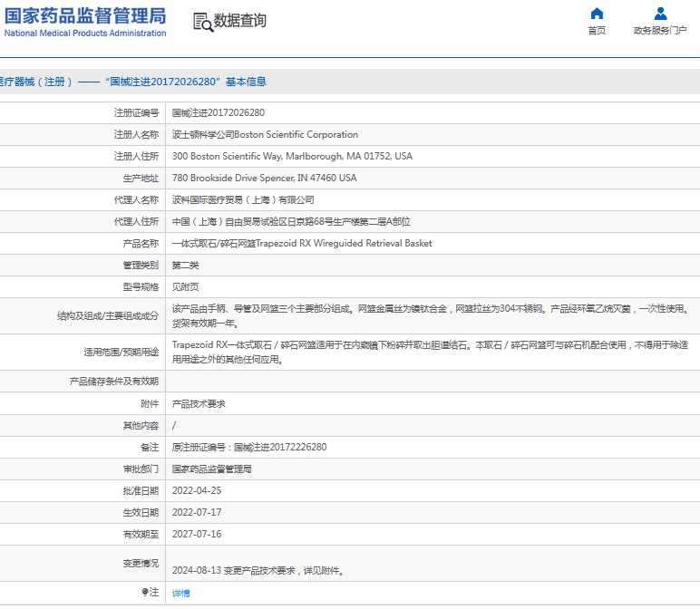Click the 管理类别 row label
This screenshot has height=609, width=700.
(141, 266)
